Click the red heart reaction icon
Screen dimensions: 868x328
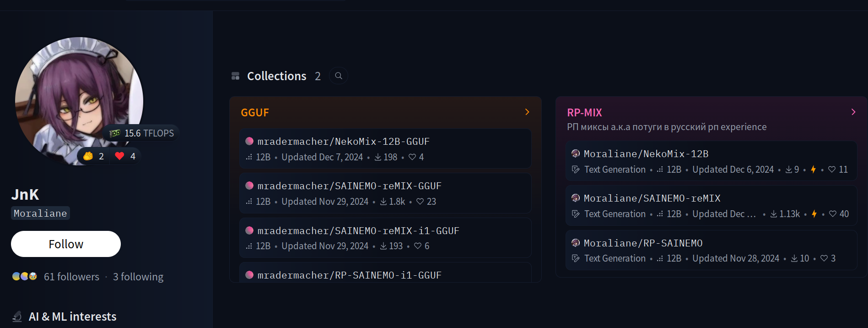coord(120,156)
